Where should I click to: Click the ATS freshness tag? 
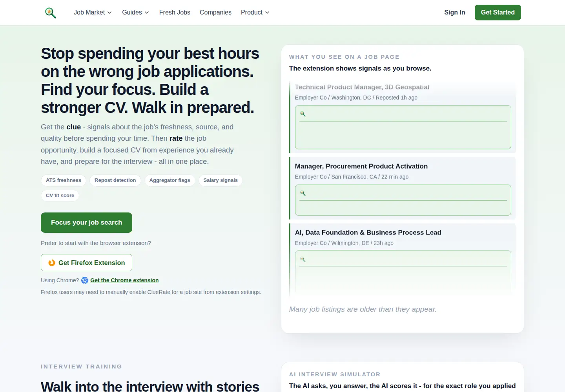64,180
